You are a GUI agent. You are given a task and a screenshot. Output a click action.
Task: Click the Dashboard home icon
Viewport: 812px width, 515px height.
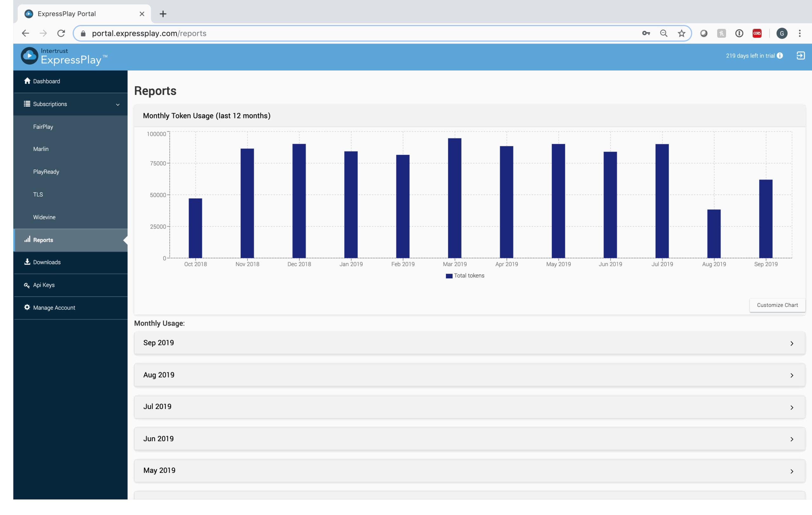click(x=27, y=81)
